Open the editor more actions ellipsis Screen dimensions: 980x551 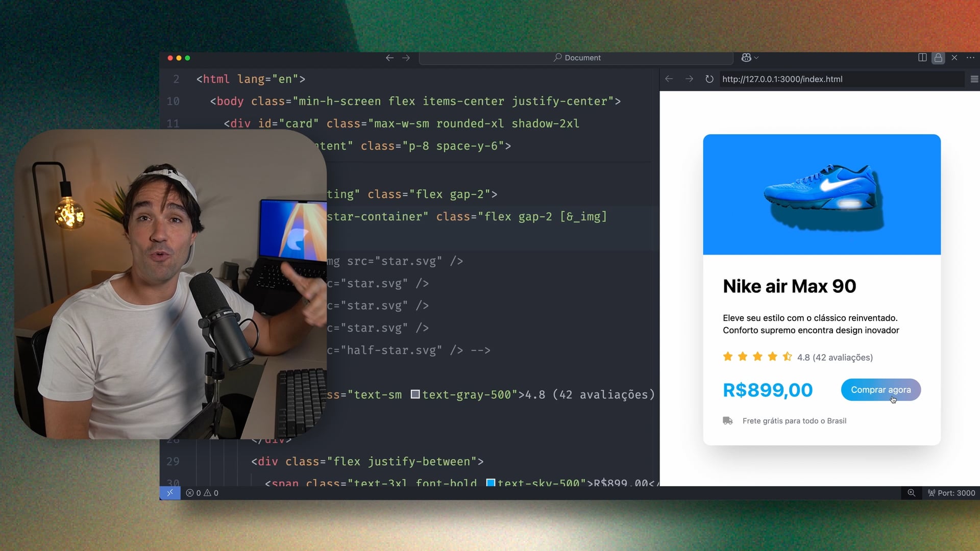click(x=970, y=58)
